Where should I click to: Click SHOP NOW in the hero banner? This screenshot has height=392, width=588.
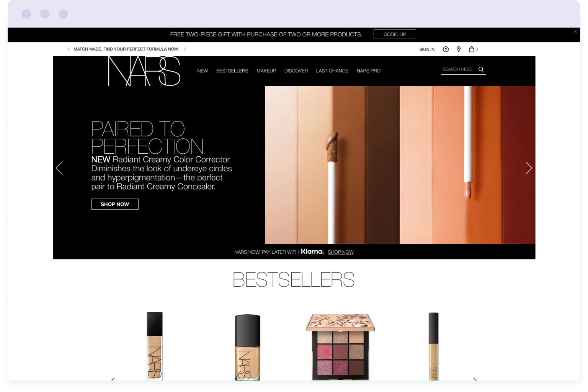[115, 204]
